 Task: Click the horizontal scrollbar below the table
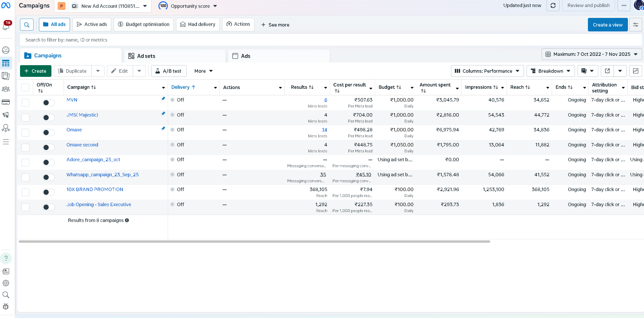(x=254, y=241)
